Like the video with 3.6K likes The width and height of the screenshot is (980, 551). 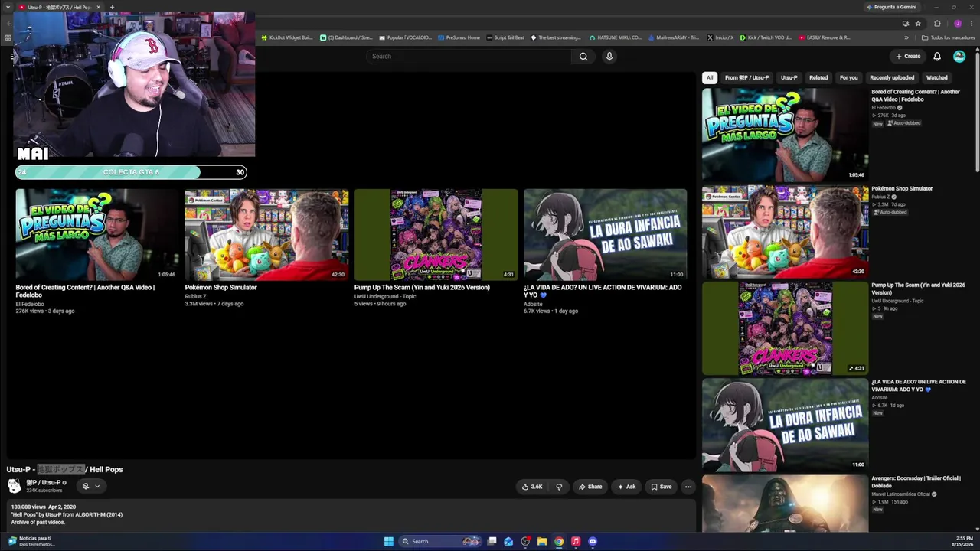pyautogui.click(x=532, y=487)
